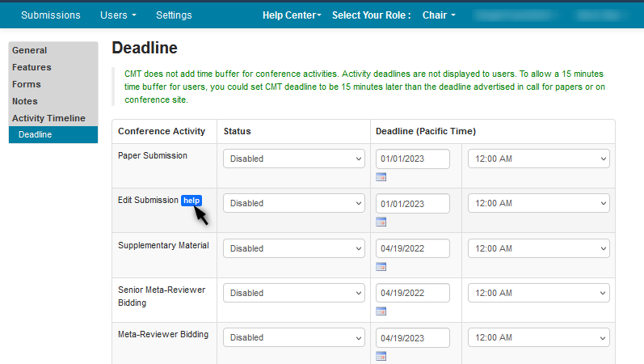Image resolution: width=644 pixels, height=364 pixels.
Task: Select General in the settings sidebar
Action: (x=29, y=50)
